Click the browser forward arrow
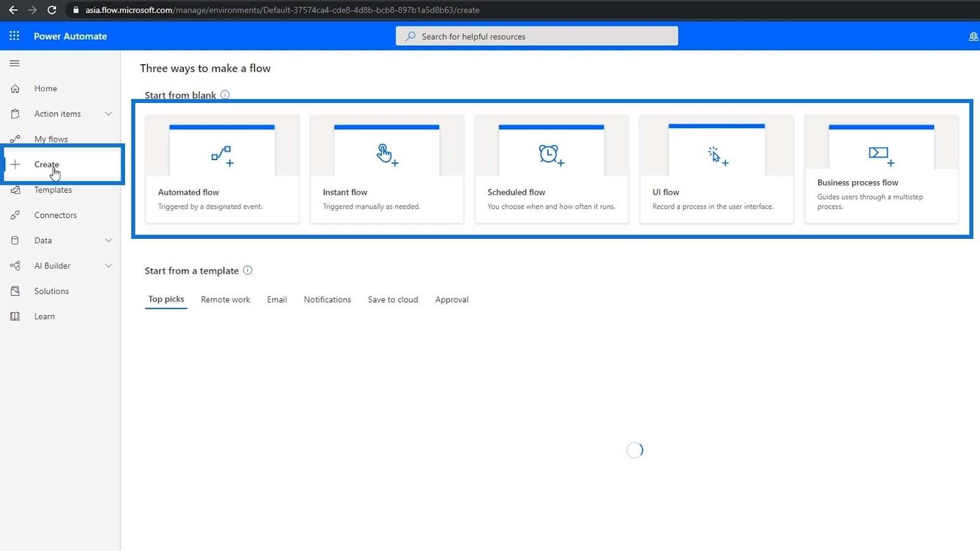Viewport: 980px width, 551px height. [x=32, y=10]
